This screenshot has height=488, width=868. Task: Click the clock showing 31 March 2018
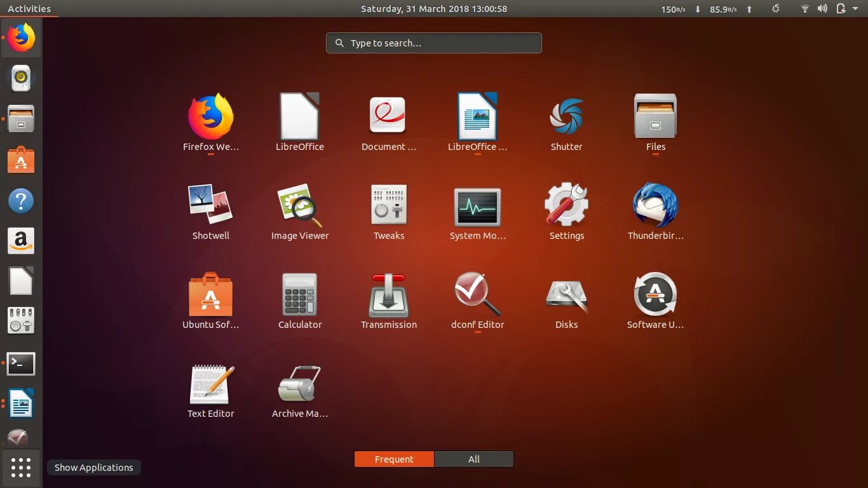coord(434,8)
